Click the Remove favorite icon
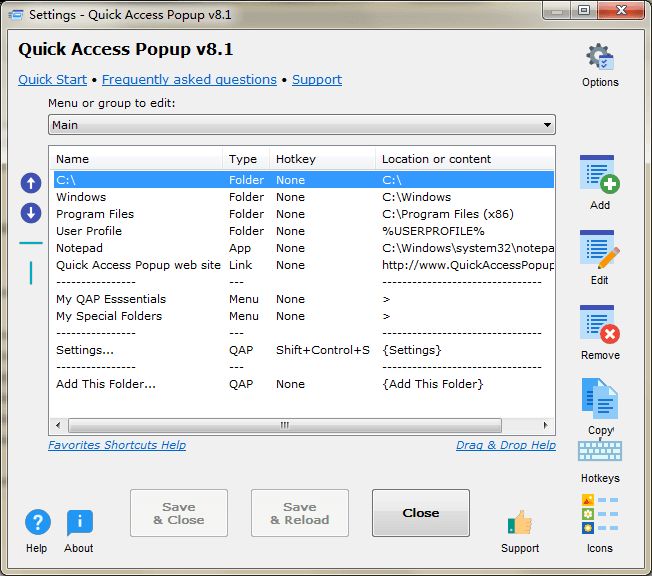Viewport: 652px width, 576px height. 600,325
